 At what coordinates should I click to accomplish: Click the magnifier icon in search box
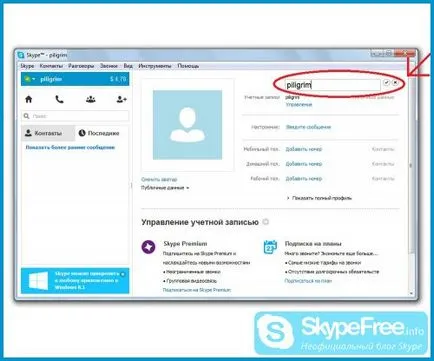(x=26, y=116)
